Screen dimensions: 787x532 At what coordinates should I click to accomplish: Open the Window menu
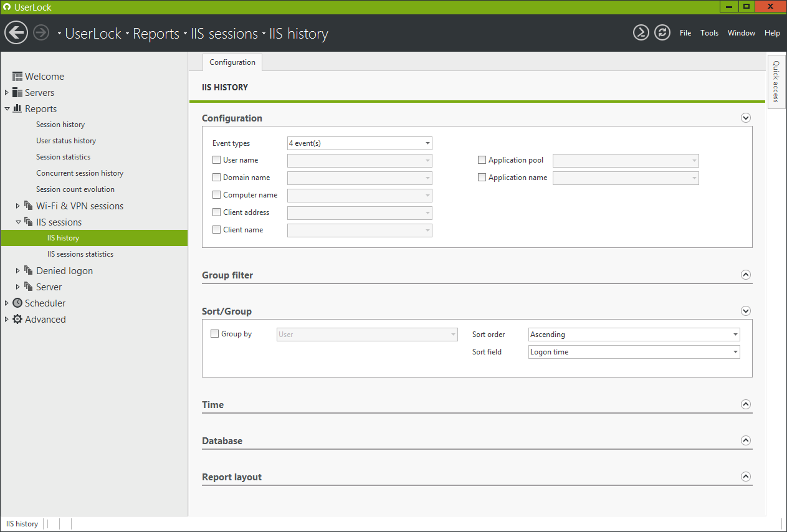click(742, 33)
